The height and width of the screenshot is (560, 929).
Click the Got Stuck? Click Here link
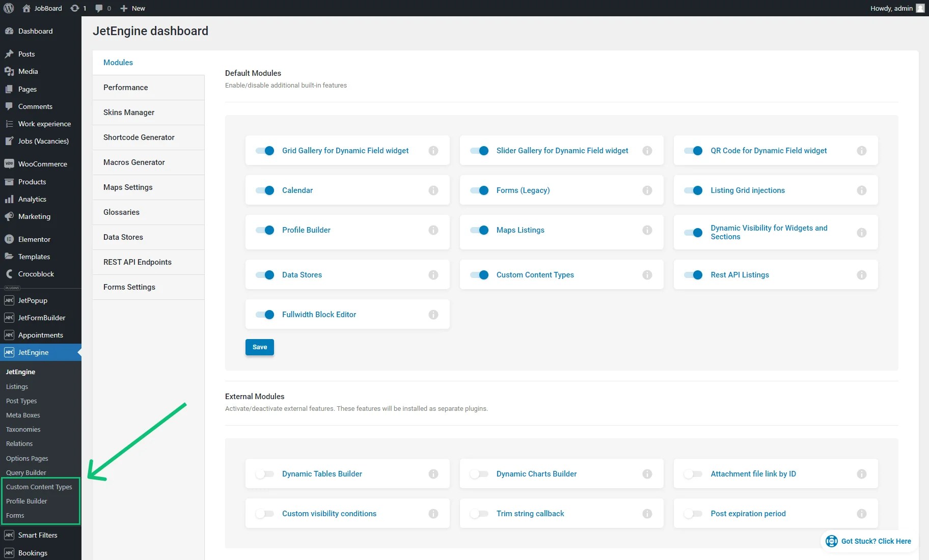pos(868,541)
